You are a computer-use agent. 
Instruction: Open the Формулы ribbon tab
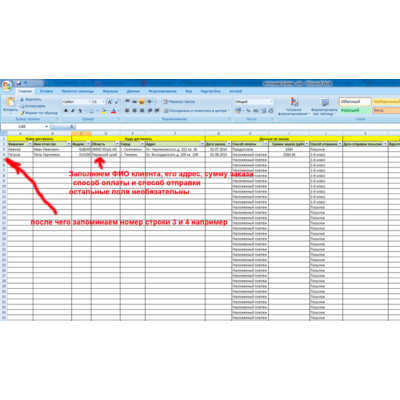click(x=110, y=91)
